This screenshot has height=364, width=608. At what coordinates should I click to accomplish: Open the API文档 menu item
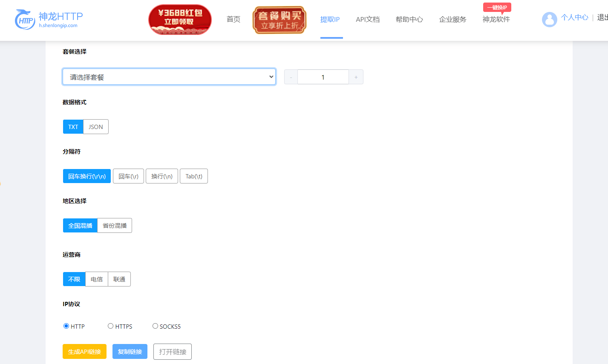367,20
